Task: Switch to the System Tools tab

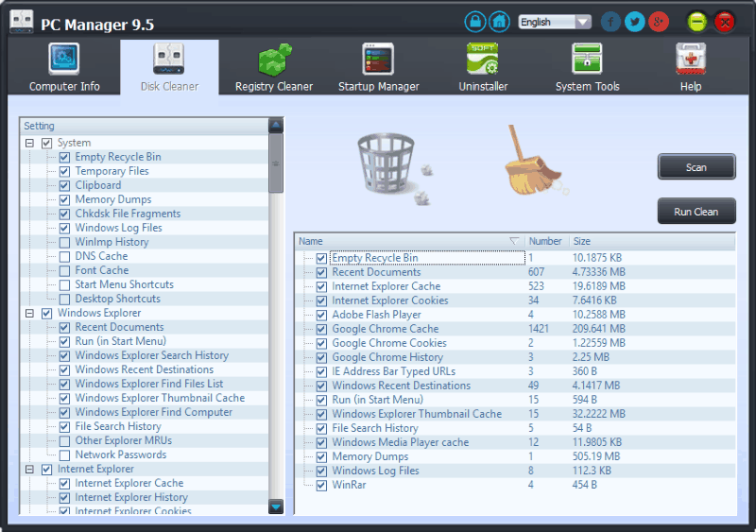Action: coord(587,66)
